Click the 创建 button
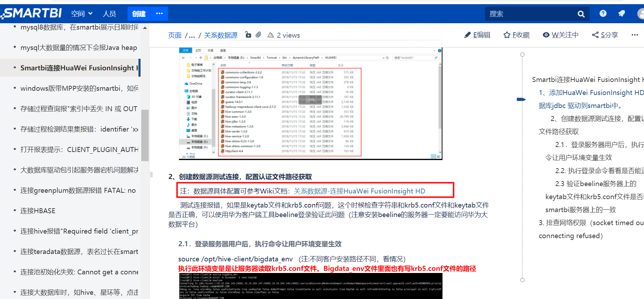The height and width of the screenshot is (299, 644). tap(139, 14)
